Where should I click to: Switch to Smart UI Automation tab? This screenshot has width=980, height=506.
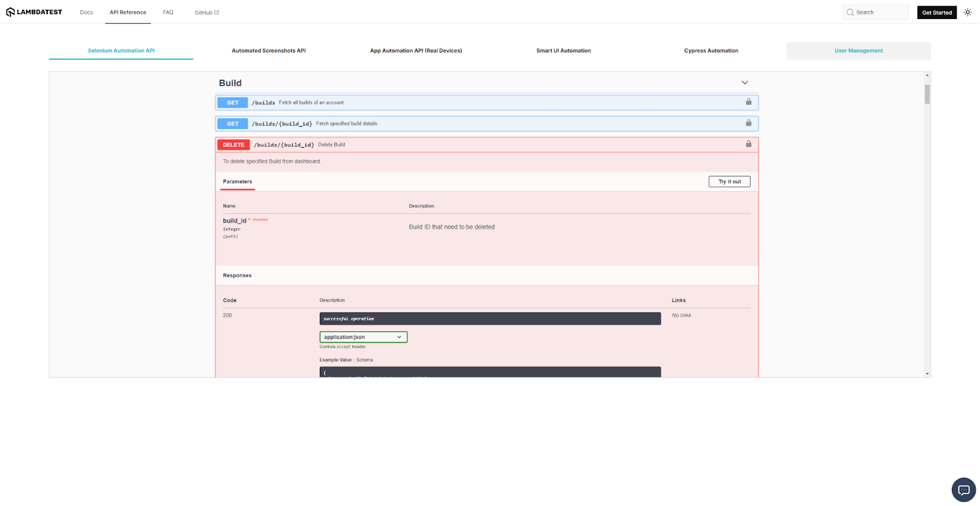coord(563,51)
